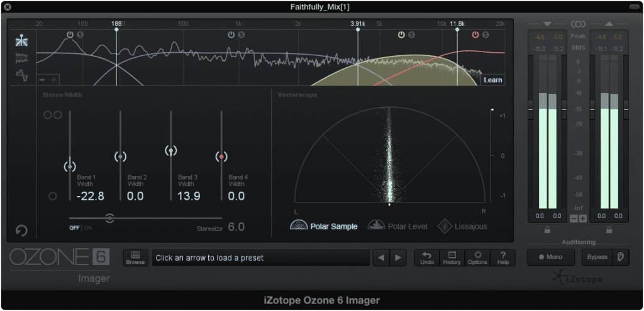The width and height of the screenshot is (644, 311).
Task: Click the output gain right fader handle
Action: (626, 109)
